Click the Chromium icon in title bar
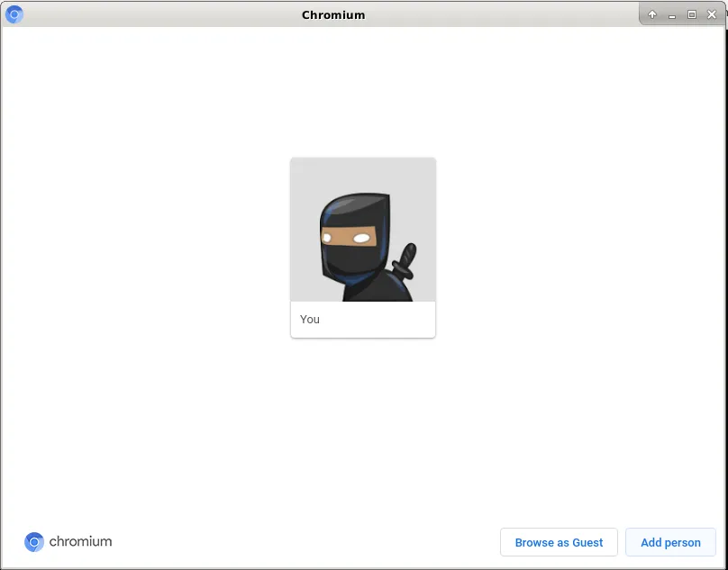Image resolution: width=728 pixels, height=570 pixels. (14, 14)
